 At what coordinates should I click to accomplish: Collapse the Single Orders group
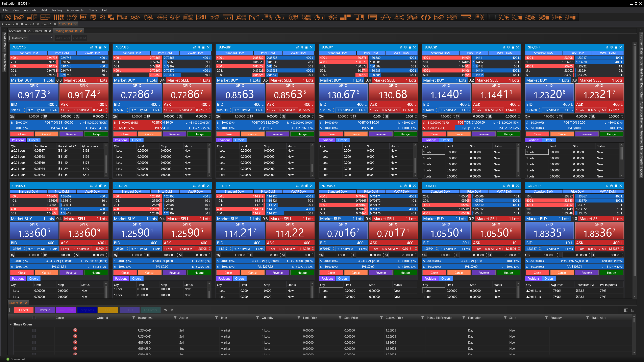coord(11,324)
